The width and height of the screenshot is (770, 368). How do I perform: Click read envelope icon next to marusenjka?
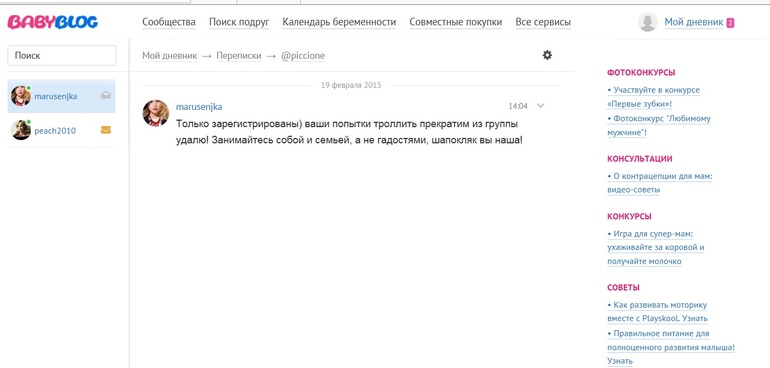coord(106,95)
